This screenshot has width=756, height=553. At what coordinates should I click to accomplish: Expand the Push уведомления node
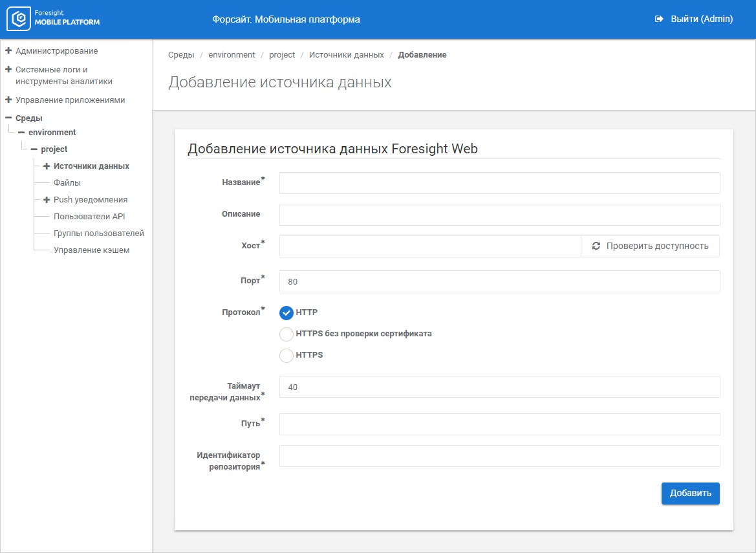coord(47,200)
